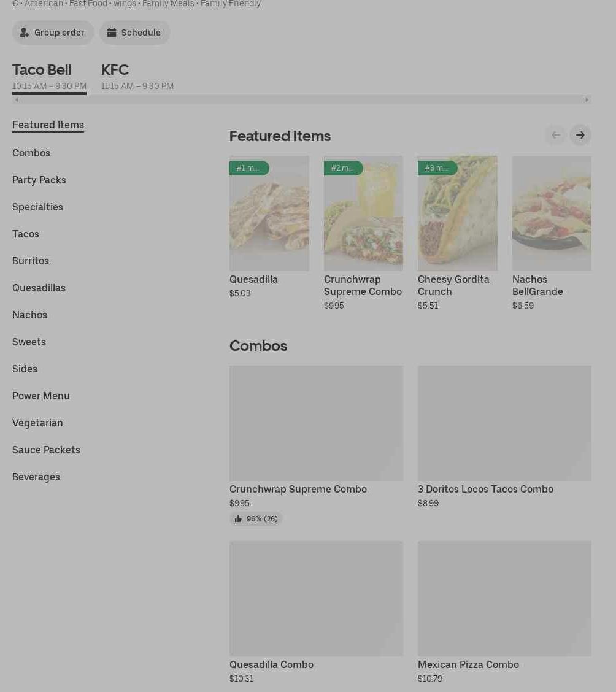Go to the Party Packs category
The height and width of the screenshot is (692, 616).
coord(39,180)
